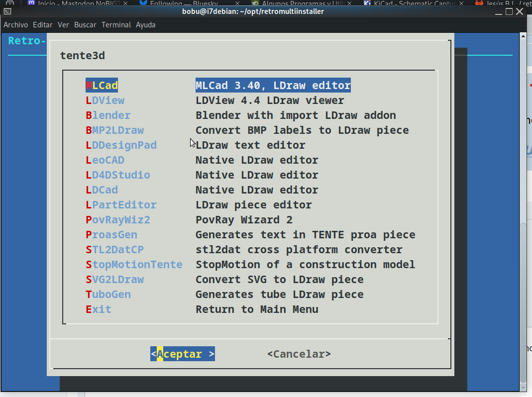Select the MLCad entry
The width and height of the screenshot is (532, 397).
(102, 85)
